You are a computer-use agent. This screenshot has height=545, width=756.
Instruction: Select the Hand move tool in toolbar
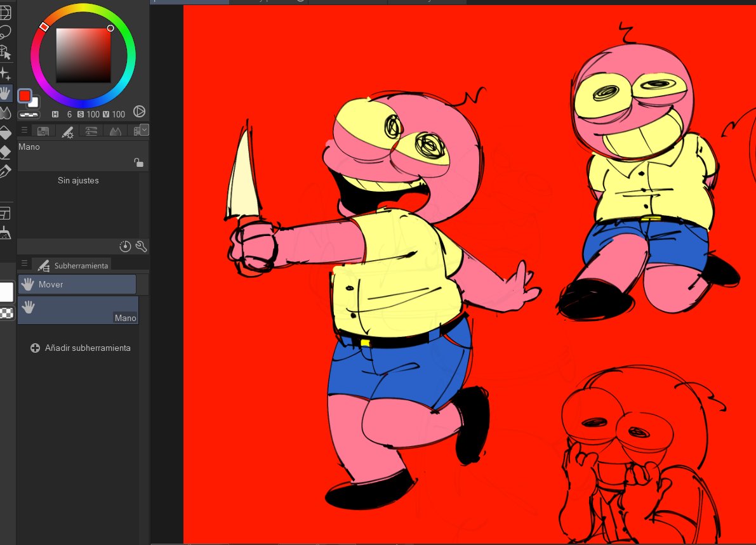(x=5, y=93)
